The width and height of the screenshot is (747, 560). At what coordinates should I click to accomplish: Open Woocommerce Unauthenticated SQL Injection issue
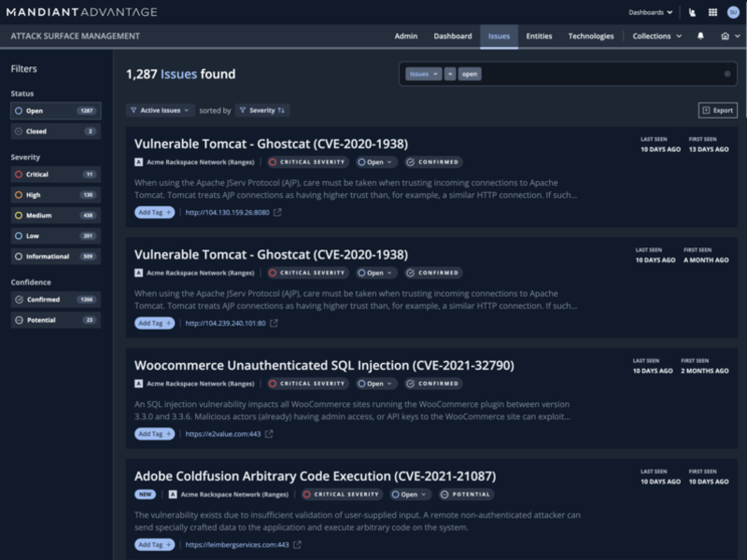click(x=324, y=365)
